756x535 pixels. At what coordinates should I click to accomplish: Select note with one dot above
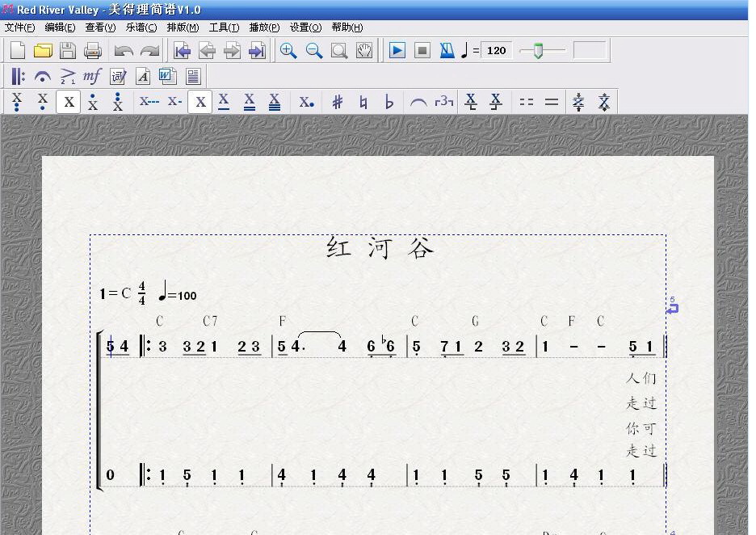pyautogui.click(x=93, y=102)
